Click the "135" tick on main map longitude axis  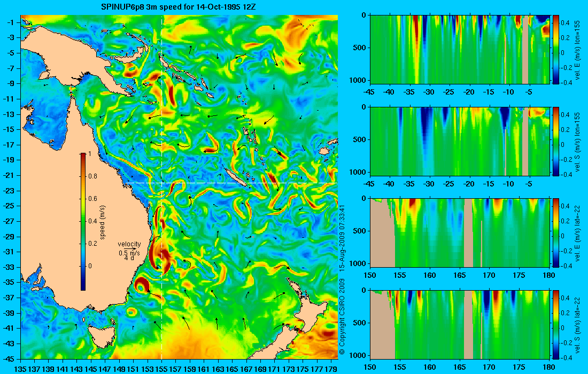(x=20, y=369)
